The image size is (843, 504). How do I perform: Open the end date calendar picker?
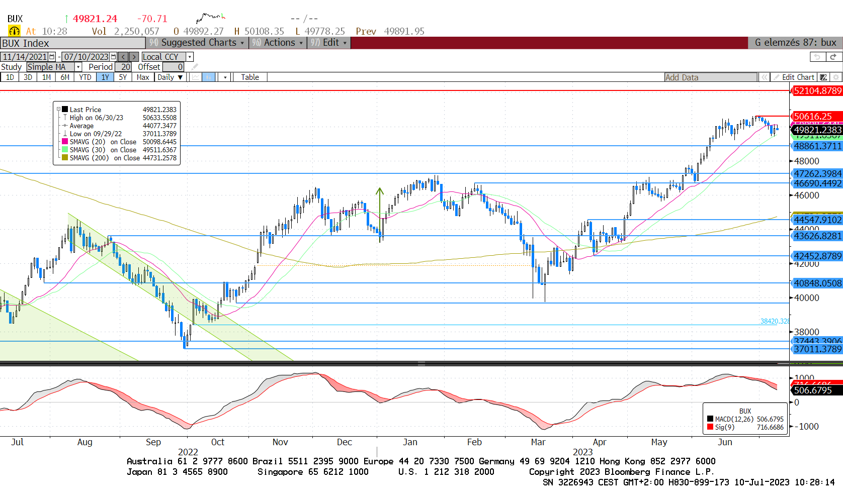(113, 57)
